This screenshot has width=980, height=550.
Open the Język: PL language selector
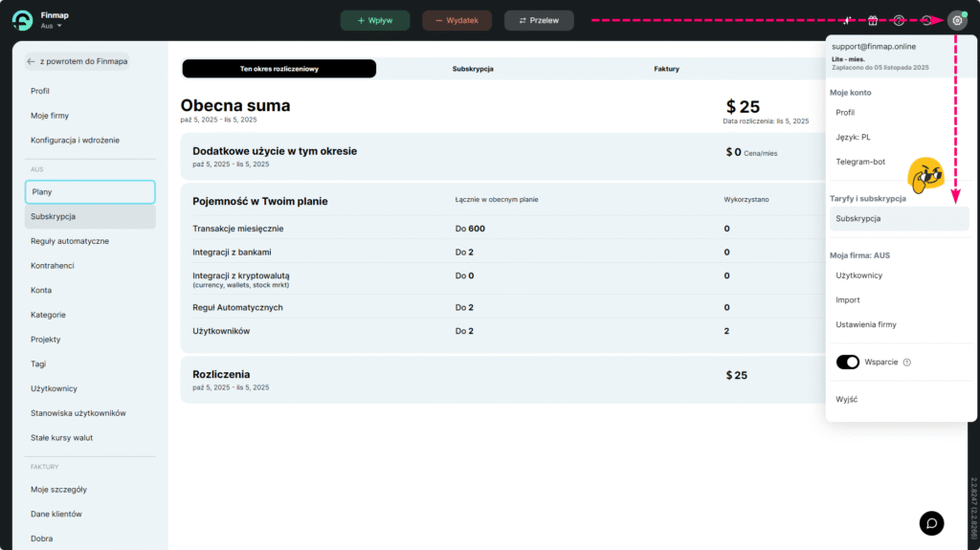853,137
